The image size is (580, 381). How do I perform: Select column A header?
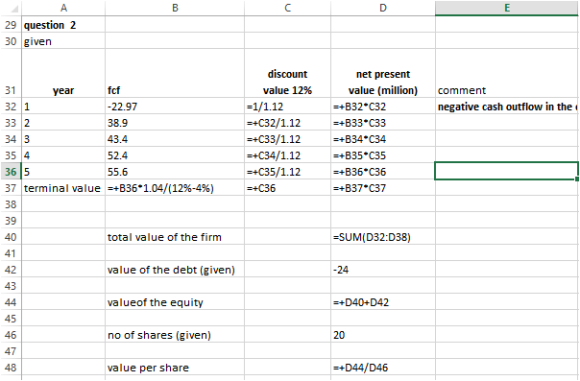(x=64, y=8)
